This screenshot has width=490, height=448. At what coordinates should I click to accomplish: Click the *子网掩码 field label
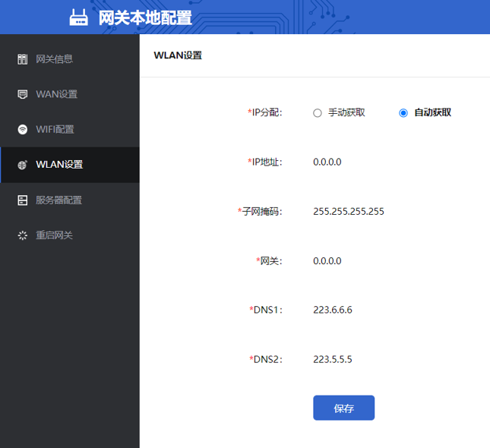coord(260,212)
